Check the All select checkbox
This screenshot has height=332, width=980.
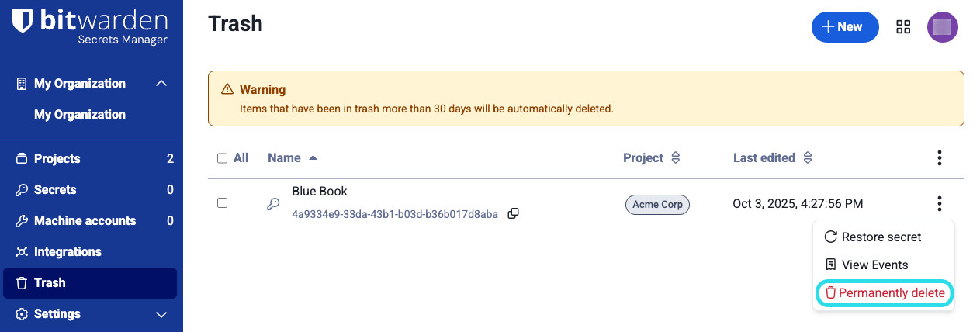coord(223,158)
